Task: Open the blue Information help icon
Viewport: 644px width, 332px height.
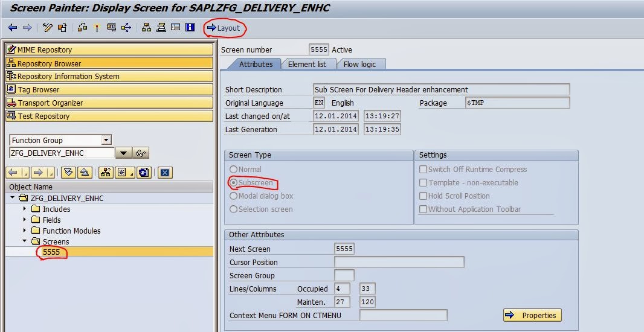Action: (x=190, y=28)
